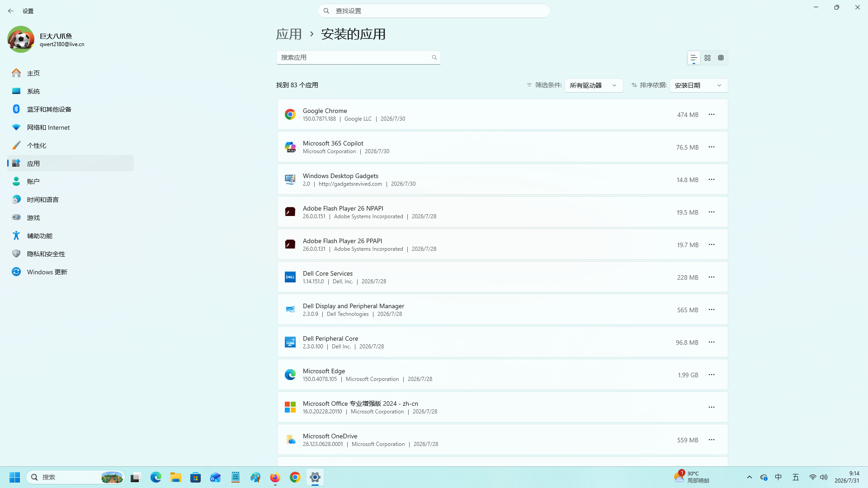Select the Adobe Flash Player 26 NPAPI entry name
868x488 pixels.
(x=343, y=208)
